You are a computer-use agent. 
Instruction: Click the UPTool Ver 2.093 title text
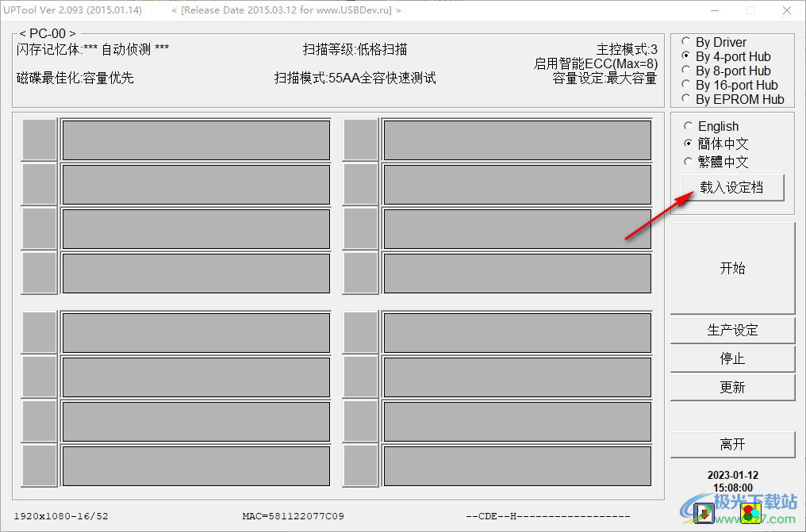(72, 10)
